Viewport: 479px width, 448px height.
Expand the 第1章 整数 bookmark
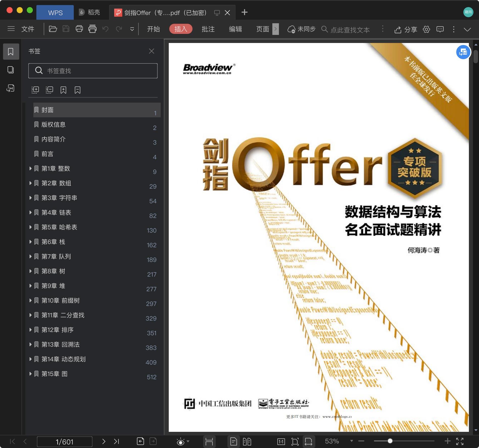30,168
